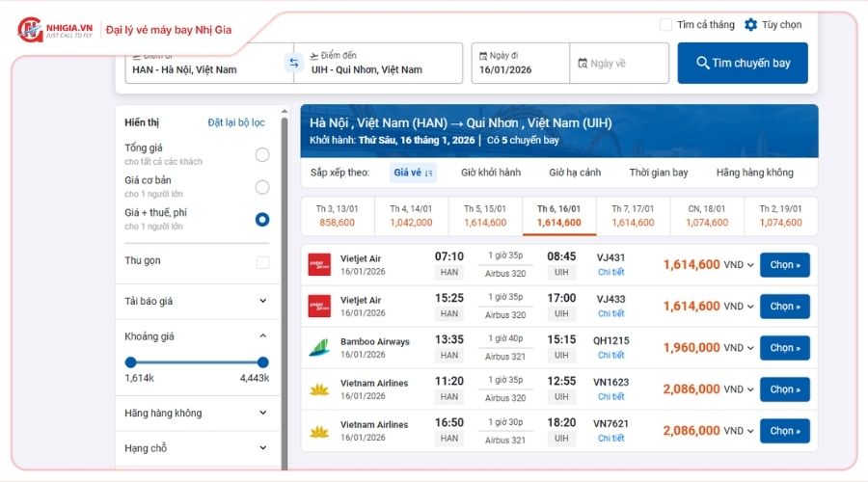Expand price details for flight VJ433
The image size is (868, 482).
tap(750, 307)
